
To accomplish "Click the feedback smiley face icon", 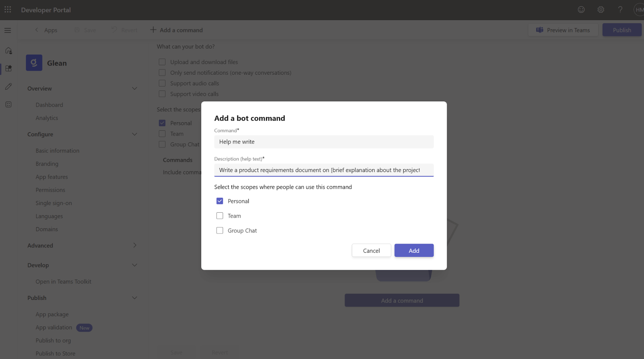I will (581, 10).
